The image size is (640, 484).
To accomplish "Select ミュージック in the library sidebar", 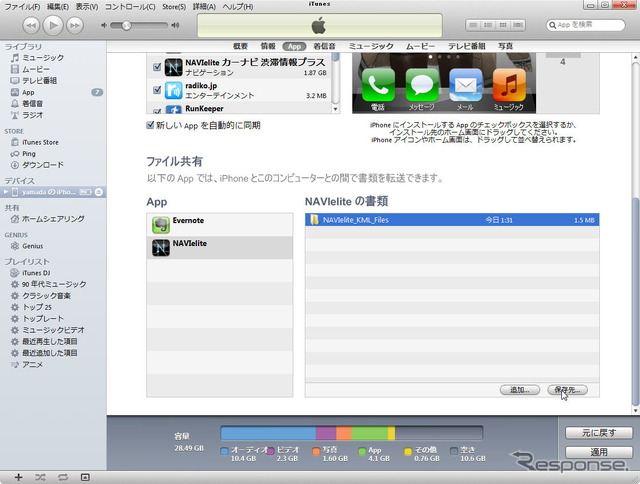I will (43, 58).
